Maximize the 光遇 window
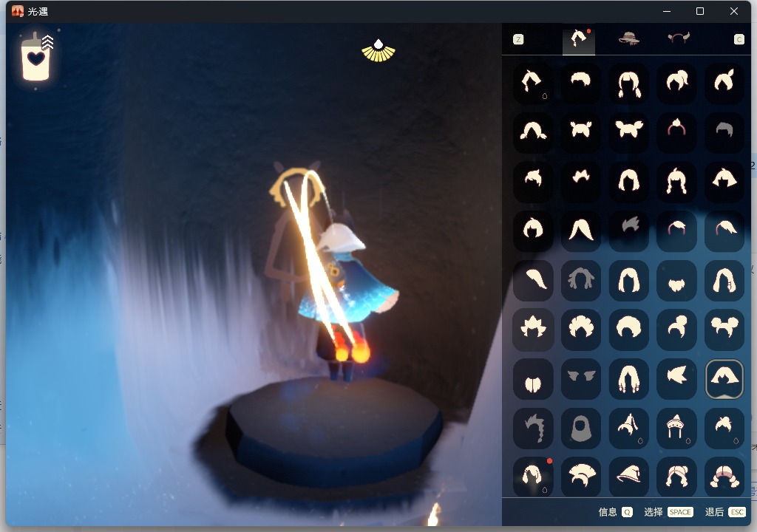Screen dimensions: 757x532 [x=699, y=11]
